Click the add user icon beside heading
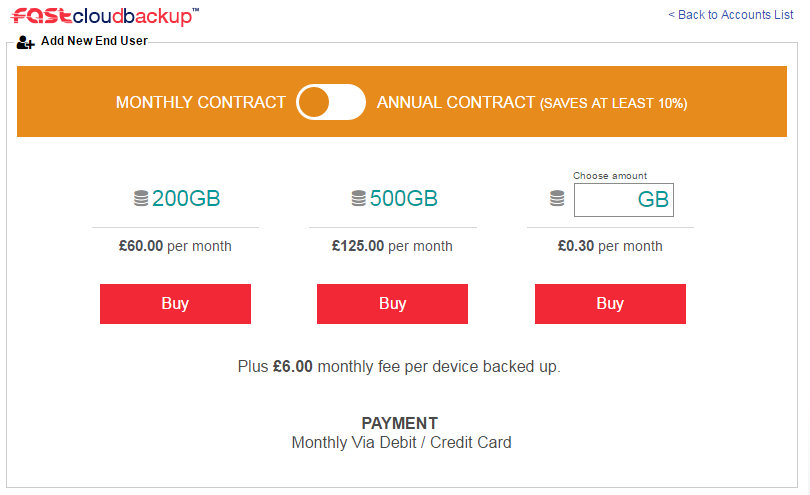This screenshot has height=495, width=810. pyautogui.click(x=25, y=42)
